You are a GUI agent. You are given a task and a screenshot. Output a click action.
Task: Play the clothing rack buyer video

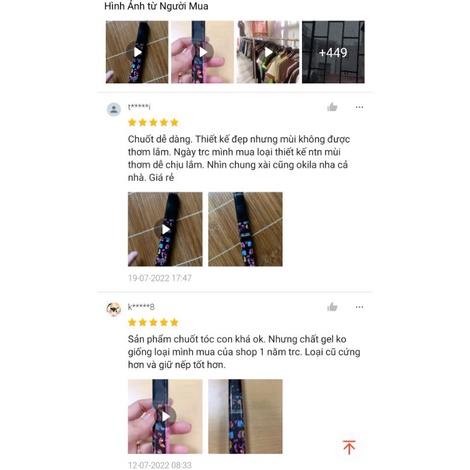(268, 52)
